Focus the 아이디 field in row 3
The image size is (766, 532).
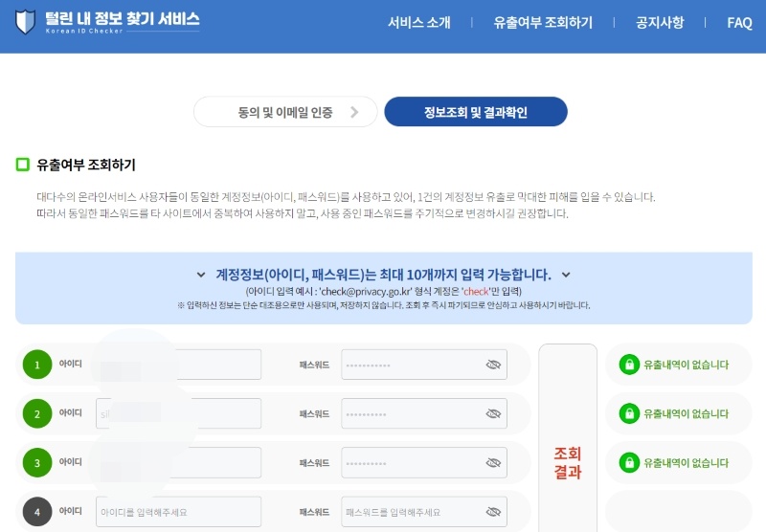(179, 463)
